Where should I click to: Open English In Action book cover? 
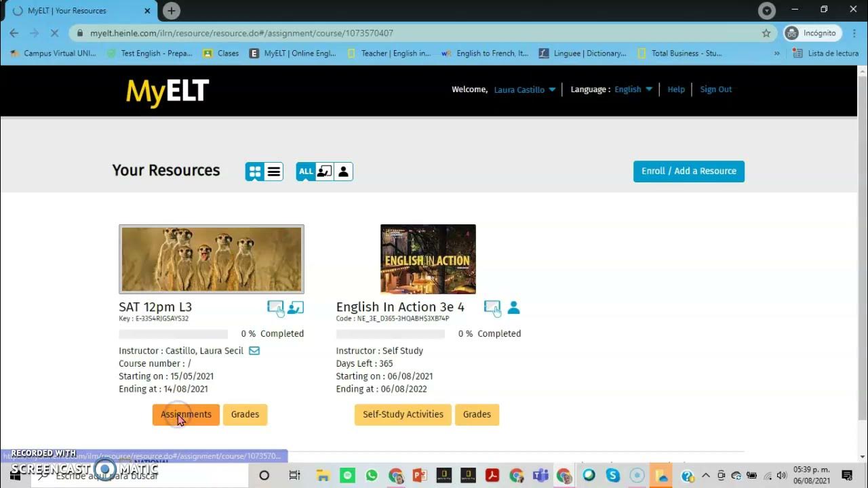click(428, 259)
